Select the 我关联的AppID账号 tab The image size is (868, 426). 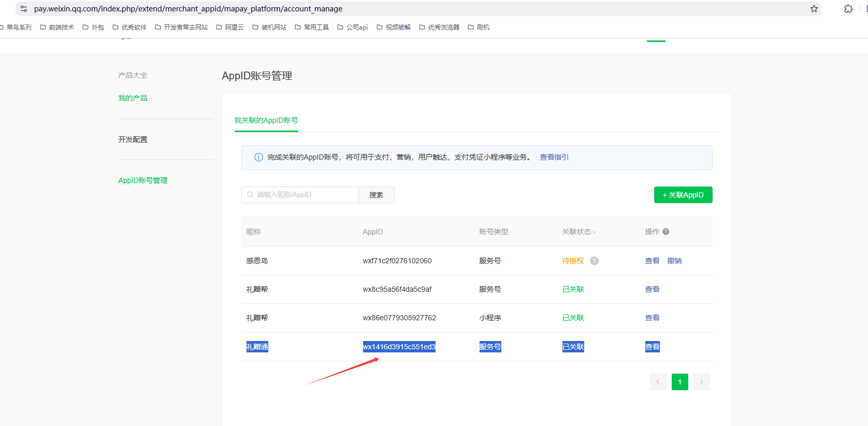[266, 120]
